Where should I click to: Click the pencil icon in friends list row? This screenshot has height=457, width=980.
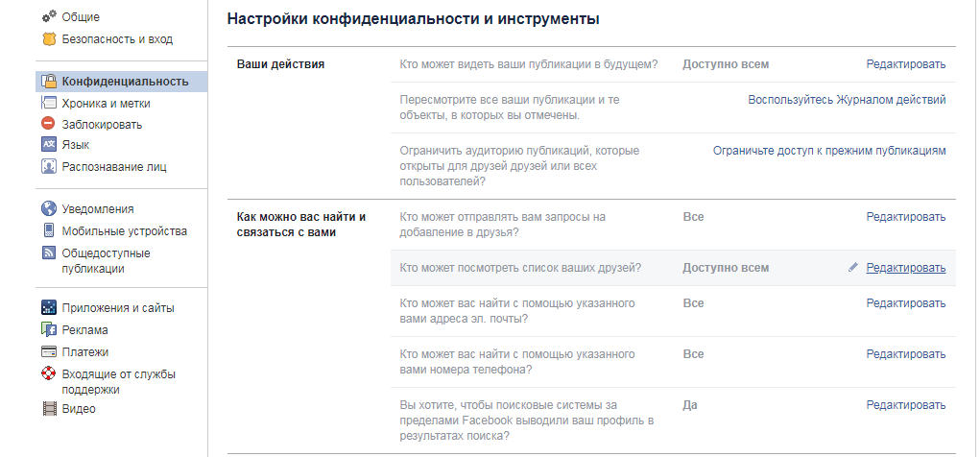point(853,268)
